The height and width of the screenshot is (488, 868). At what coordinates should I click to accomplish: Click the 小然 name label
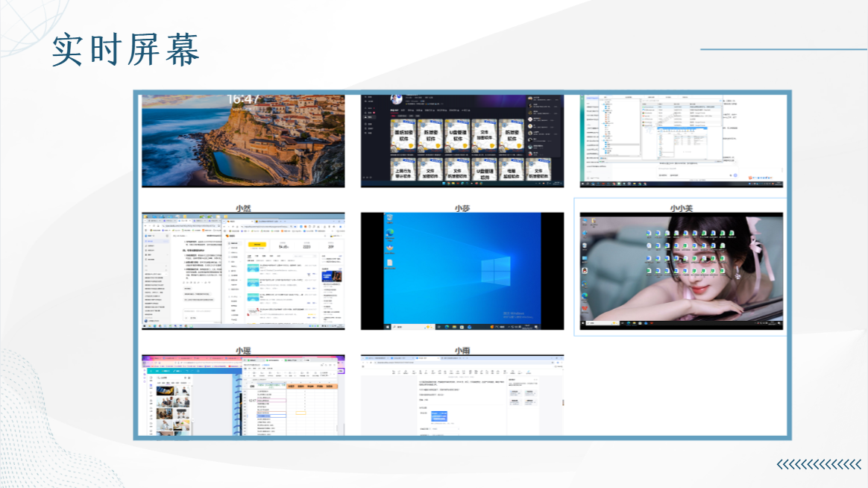point(243,208)
